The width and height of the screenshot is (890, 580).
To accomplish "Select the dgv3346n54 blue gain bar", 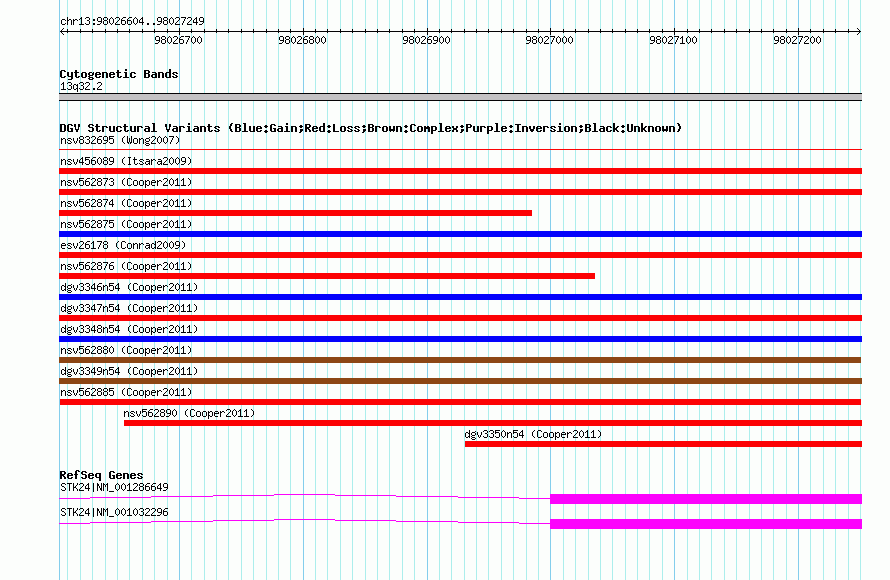I will (x=460, y=297).
